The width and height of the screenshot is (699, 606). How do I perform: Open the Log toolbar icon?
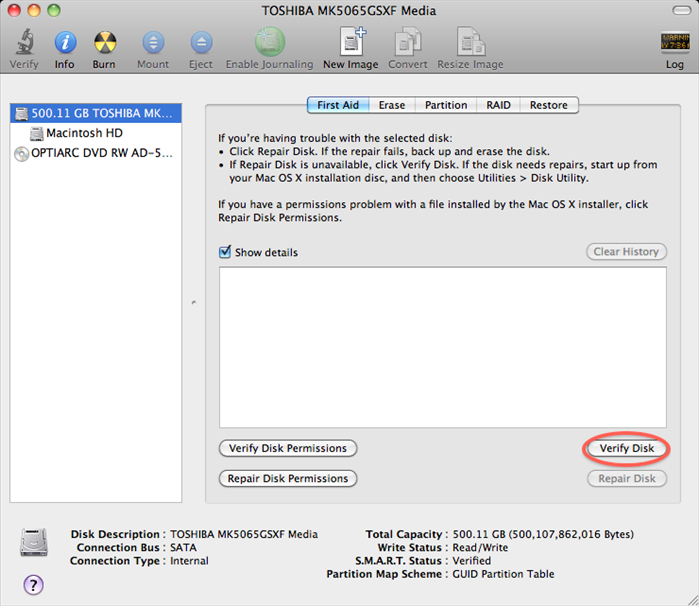(674, 42)
